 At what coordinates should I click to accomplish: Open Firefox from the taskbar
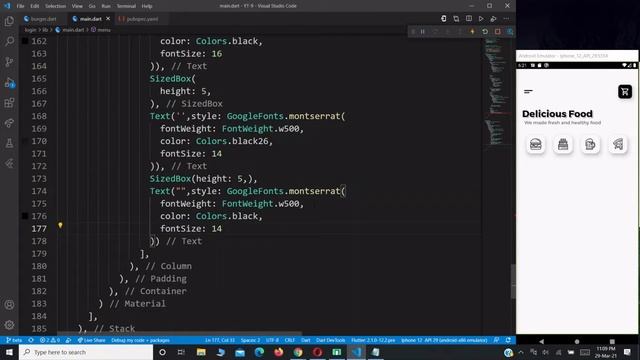(279, 352)
